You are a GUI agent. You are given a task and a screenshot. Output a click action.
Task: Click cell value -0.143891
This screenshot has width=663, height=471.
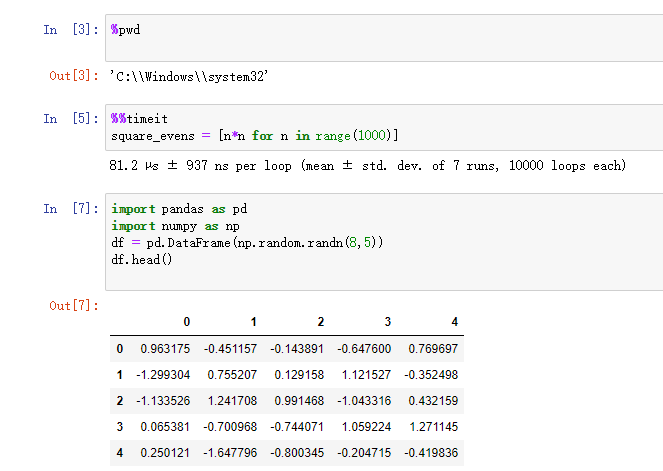pos(297,349)
